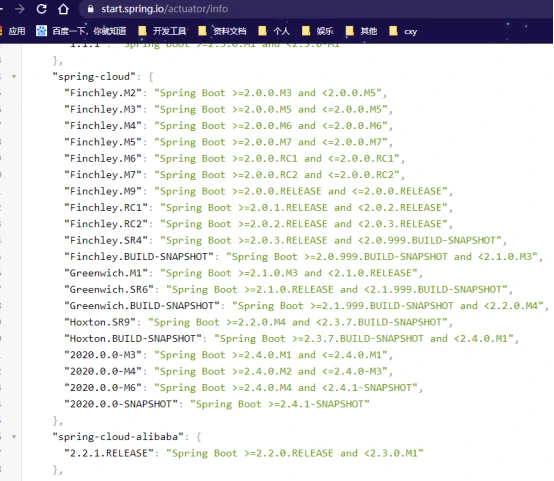Select the "2020.0.0-SNAPSHOT" key
Image resolution: width=554 pixels, height=481 pixels.
[x=121, y=404]
